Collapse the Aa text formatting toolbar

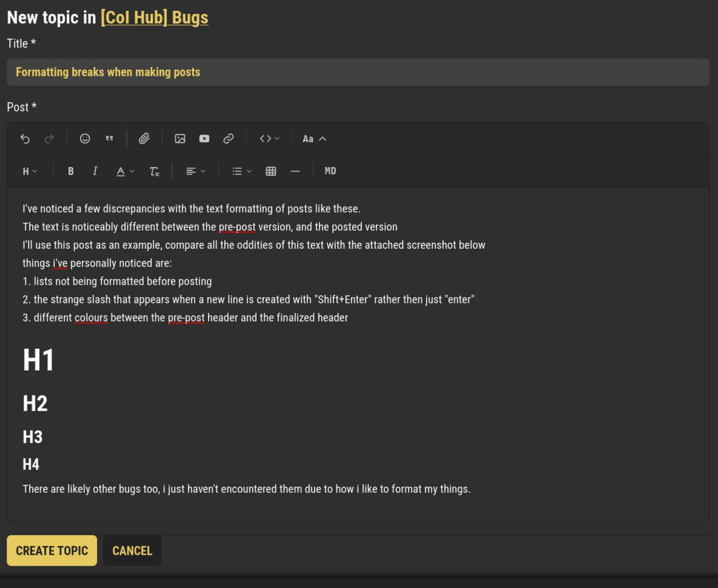pos(314,139)
